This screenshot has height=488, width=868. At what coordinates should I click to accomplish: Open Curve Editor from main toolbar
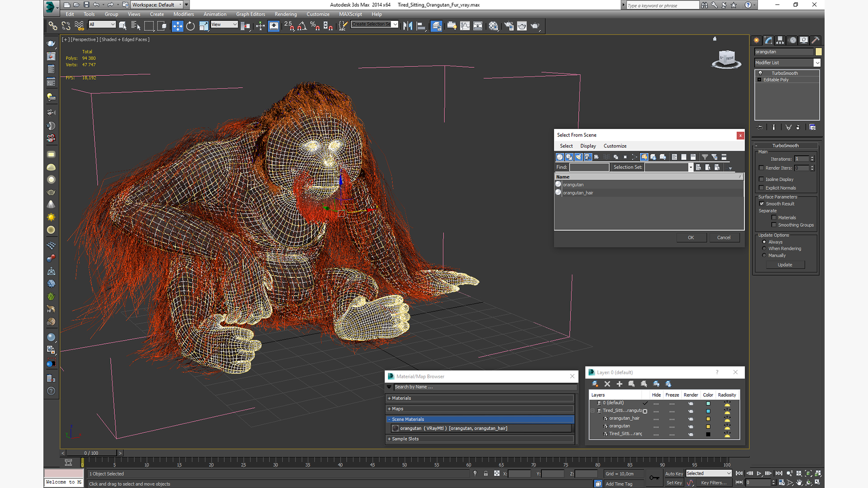[x=465, y=26]
